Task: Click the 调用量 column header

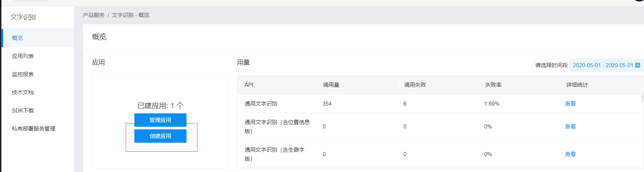Action: [331, 85]
